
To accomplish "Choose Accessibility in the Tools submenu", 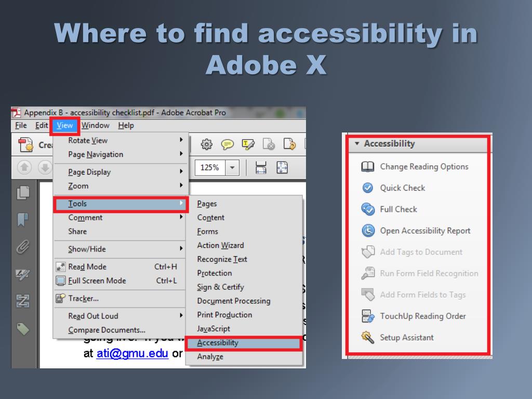I will [243, 343].
